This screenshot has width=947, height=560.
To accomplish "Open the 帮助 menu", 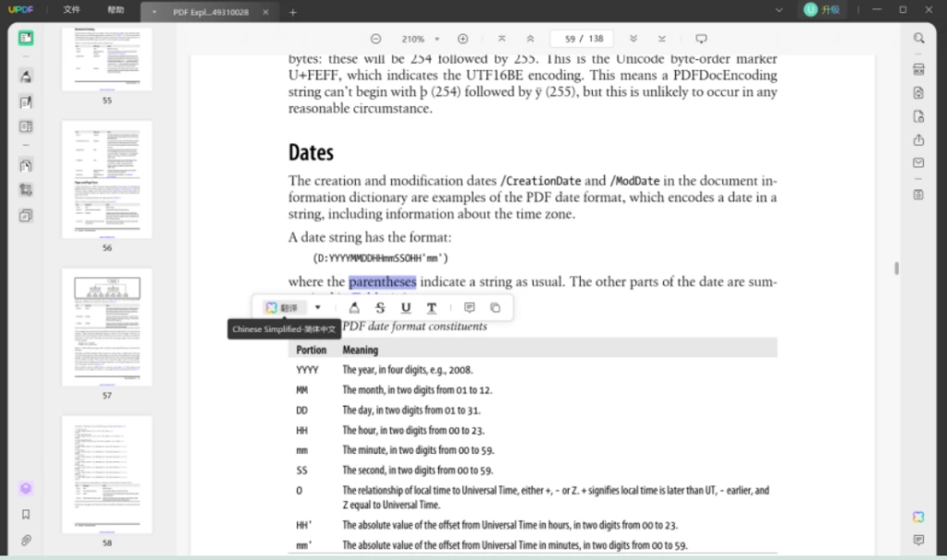I will pyautogui.click(x=116, y=9).
